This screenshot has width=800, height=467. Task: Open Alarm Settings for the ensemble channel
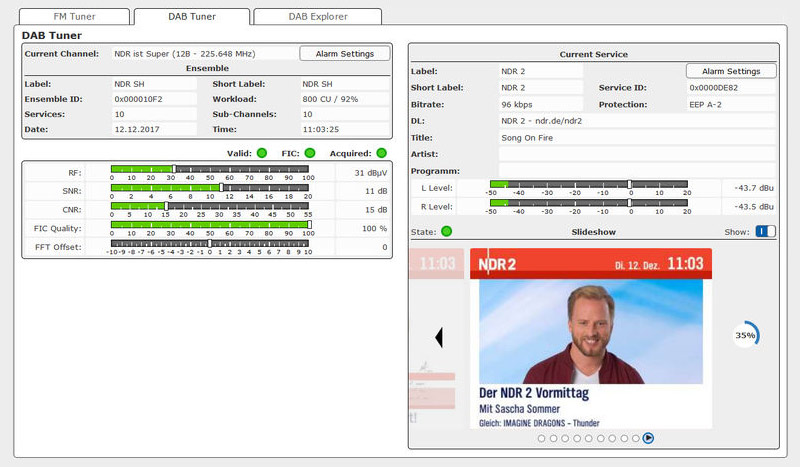tap(345, 54)
